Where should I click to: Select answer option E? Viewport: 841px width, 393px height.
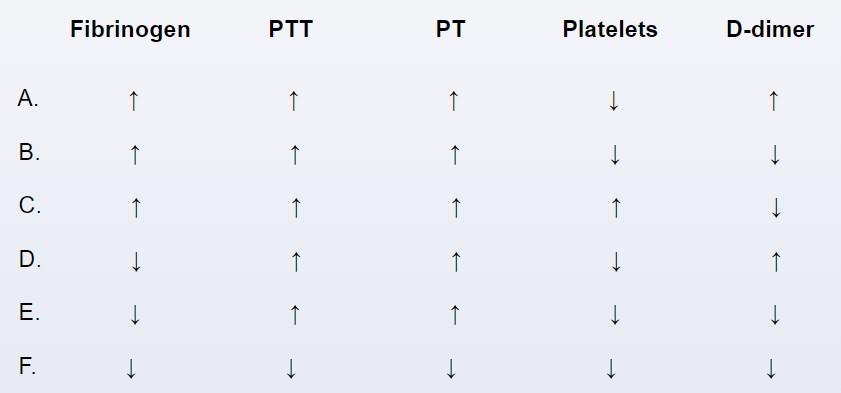[x=29, y=313]
